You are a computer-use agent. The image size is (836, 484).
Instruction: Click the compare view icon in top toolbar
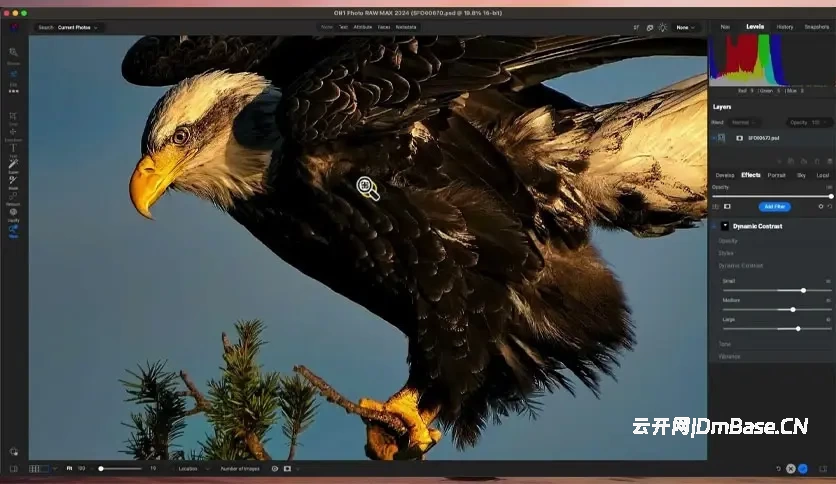pos(650,27)
